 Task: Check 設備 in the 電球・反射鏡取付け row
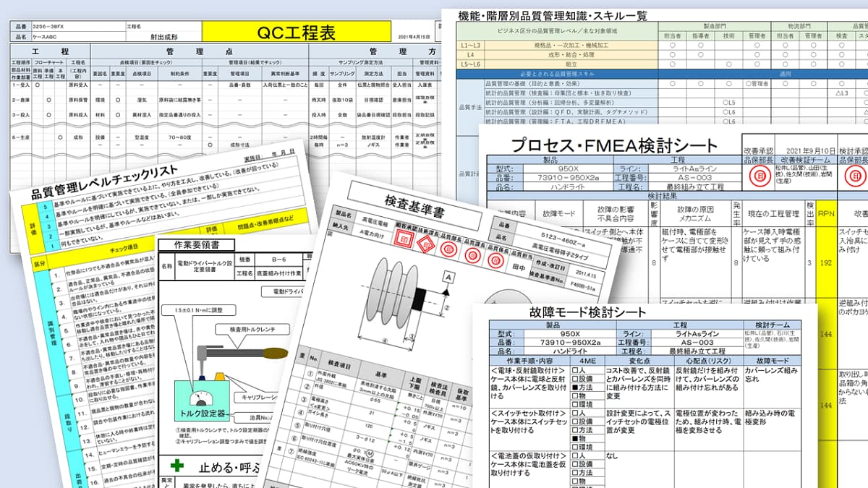575,379
